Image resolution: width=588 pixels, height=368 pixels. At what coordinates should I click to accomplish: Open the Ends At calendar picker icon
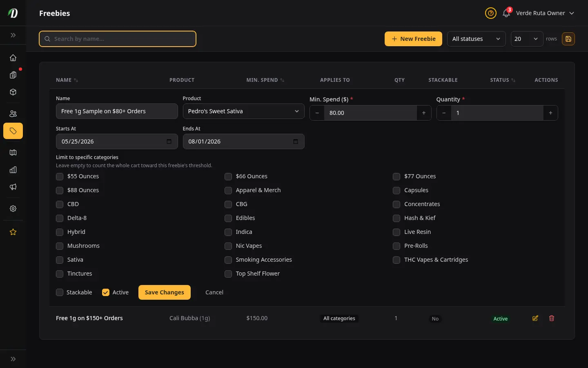click(296, 141)
